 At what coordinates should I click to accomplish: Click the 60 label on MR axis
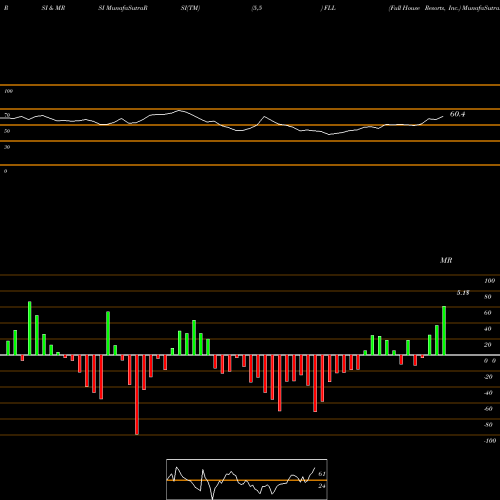point(488,313)
